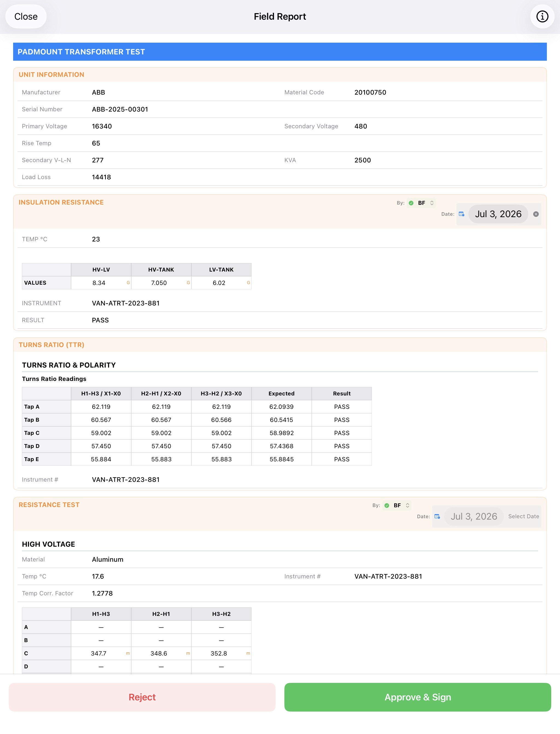Screen dimensions: 560x734
Task: Expand Insulation Resistance By BF selector
Action: pyautogui.click(x=421, y=203)
